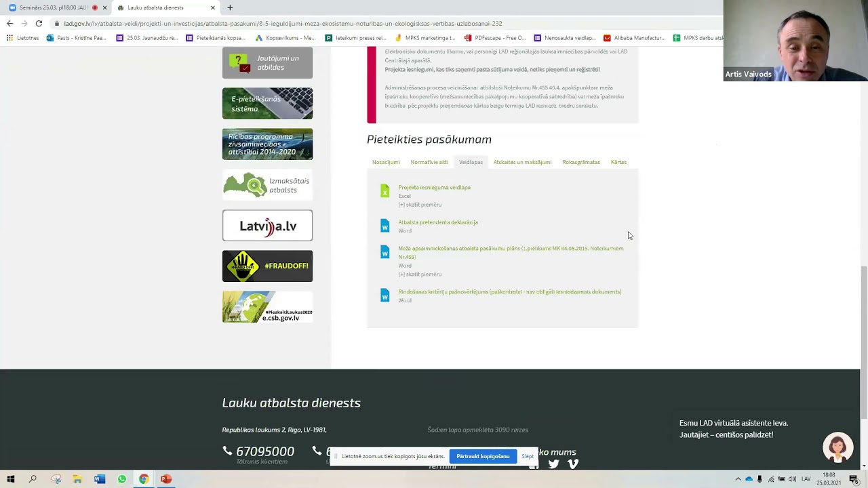
Task: Open the e.csb.gov.lv banner
Action: 267,307
